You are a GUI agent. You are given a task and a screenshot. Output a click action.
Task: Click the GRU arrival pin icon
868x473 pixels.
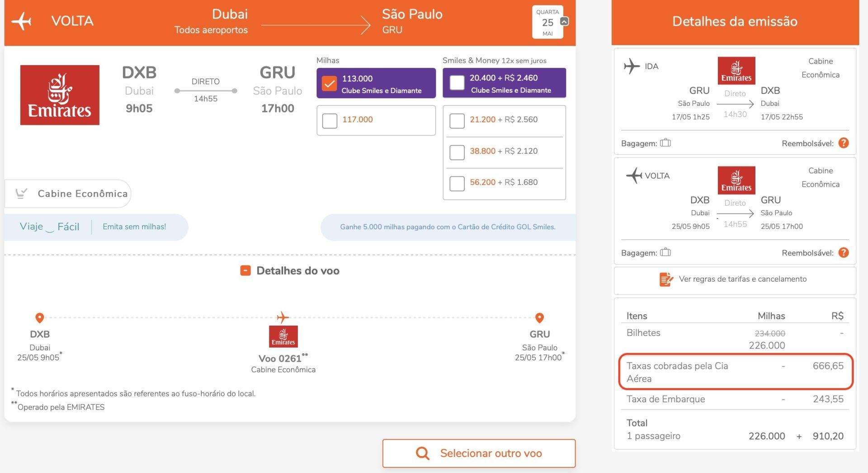539,318
